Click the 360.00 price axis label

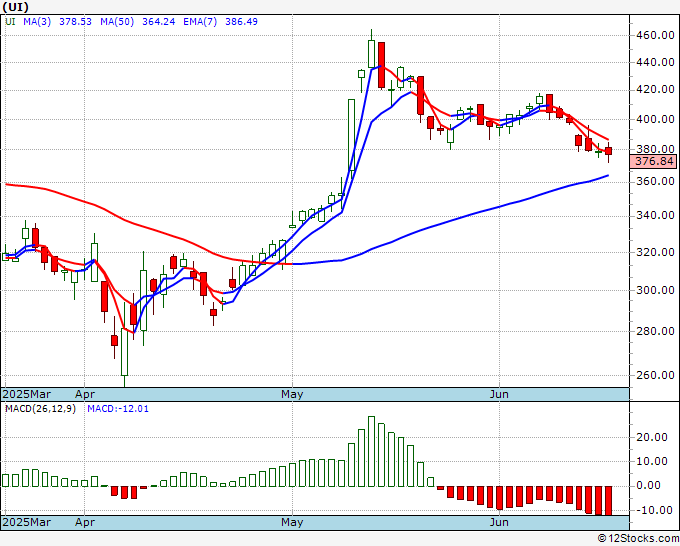pos(655,181)
